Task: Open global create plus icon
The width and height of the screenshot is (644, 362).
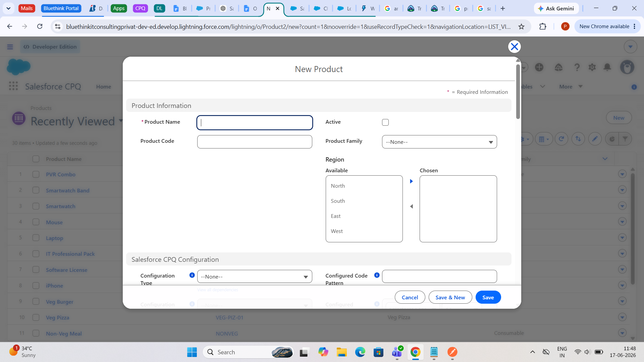Action: click(539, 67)
